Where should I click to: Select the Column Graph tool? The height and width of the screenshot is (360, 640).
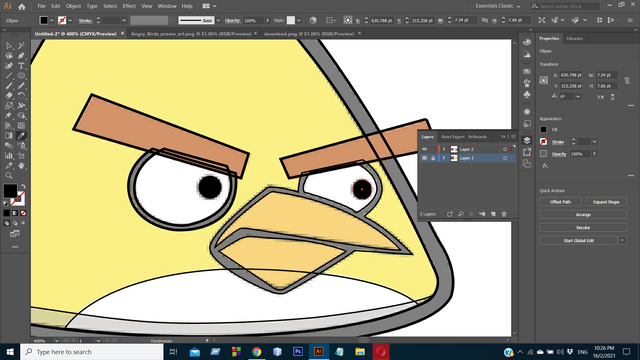9,156
